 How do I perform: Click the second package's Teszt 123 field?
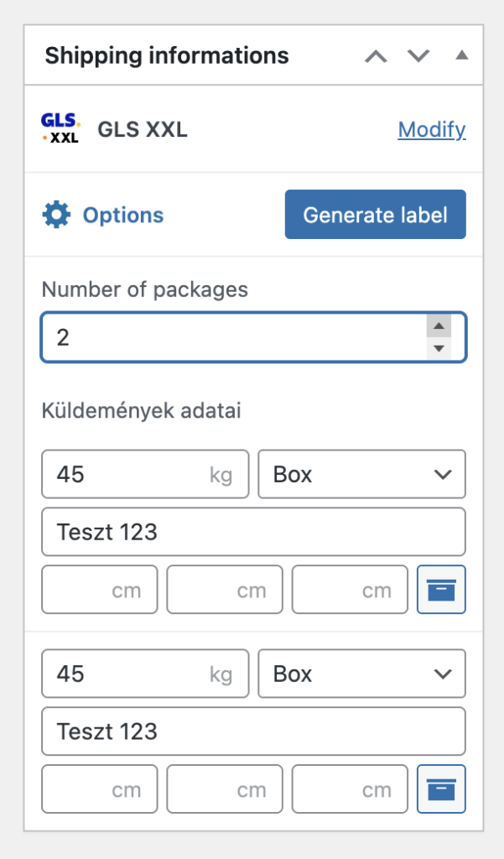click(253, 731)
